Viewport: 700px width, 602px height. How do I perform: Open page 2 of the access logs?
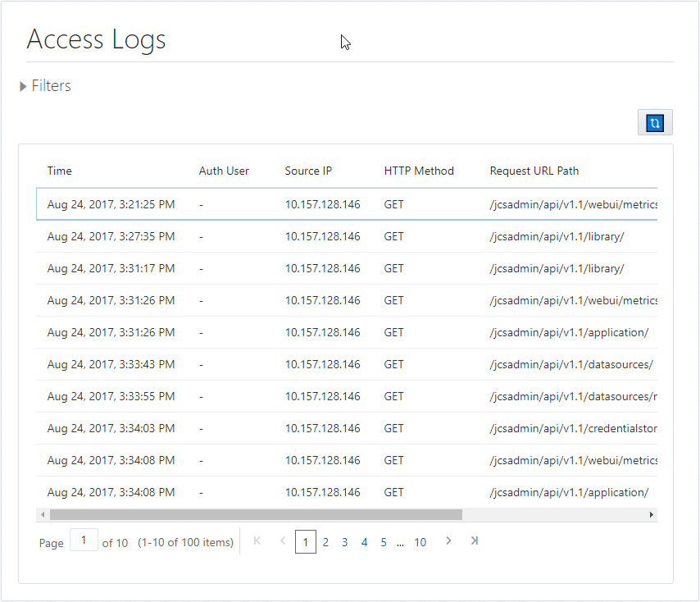tap(325, 542)
